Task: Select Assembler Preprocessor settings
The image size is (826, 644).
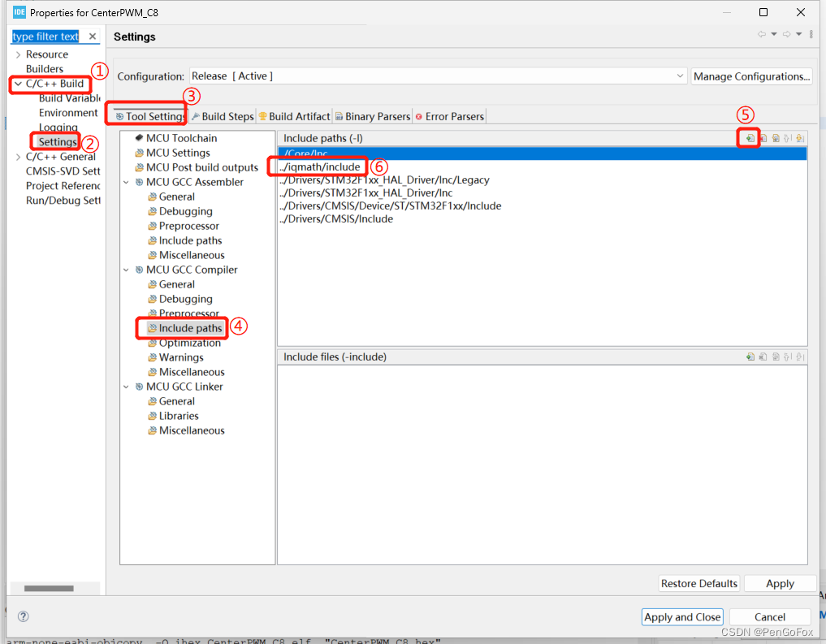Action: point(184,226)
